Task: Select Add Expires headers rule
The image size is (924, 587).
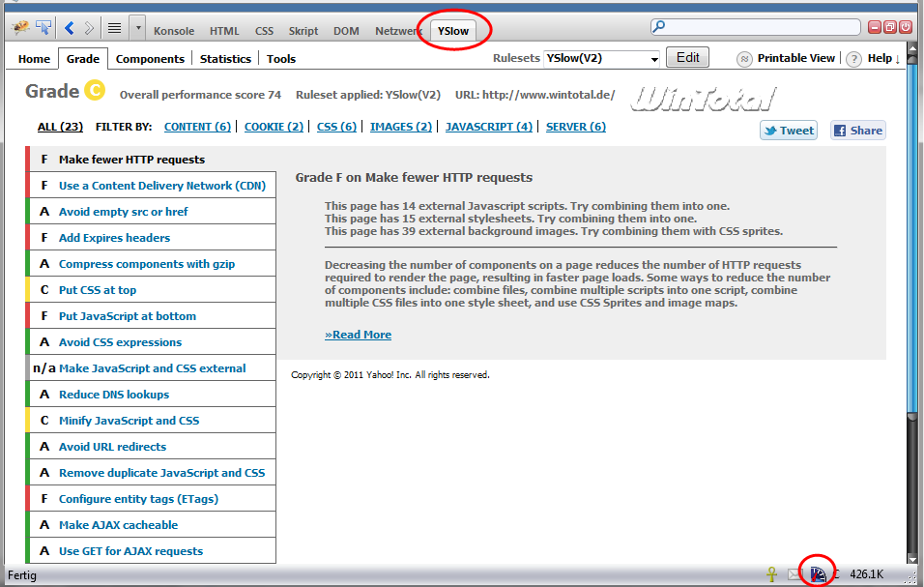Action: 151,238
